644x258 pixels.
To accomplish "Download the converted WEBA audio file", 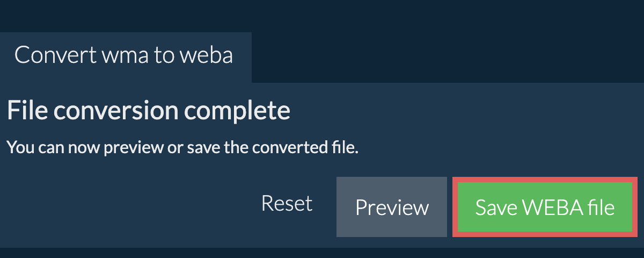I will [x=545, y=207].
